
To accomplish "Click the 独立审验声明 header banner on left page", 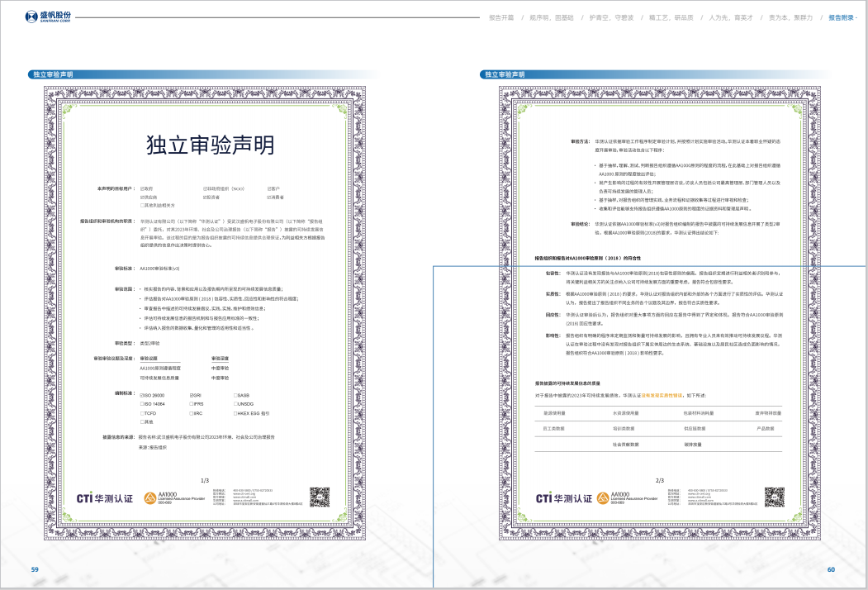I will (x=54, y=74).
